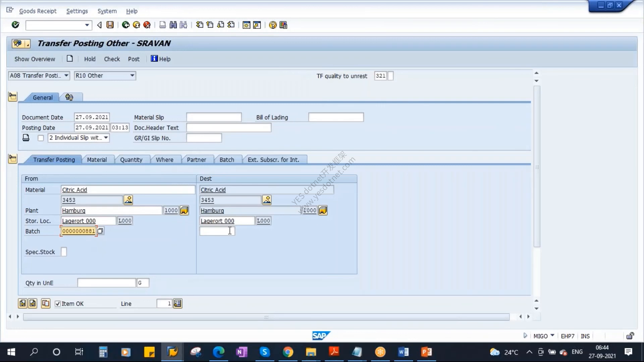
Task: Click the vertical scrollbar of item area
Action: (537, 167)
